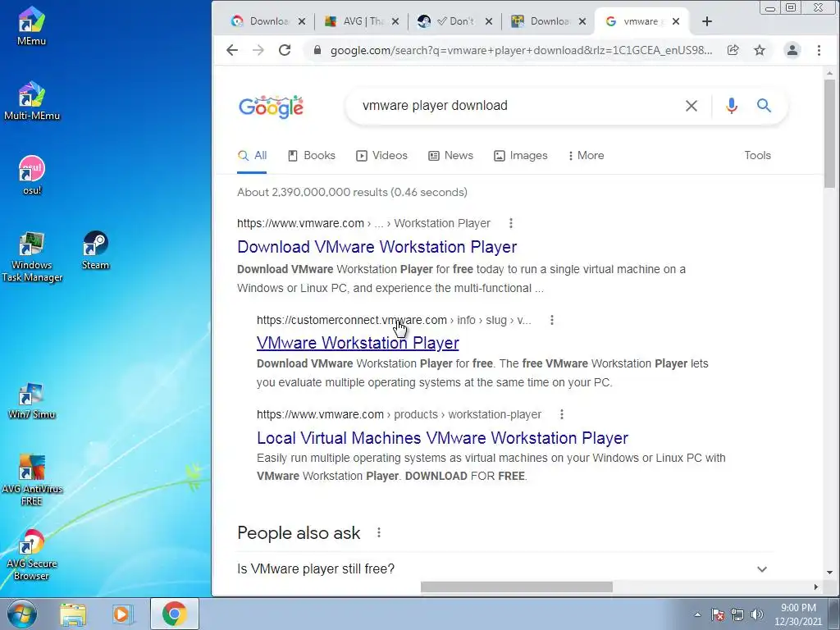Select the Books results filter

coord(311,155)
